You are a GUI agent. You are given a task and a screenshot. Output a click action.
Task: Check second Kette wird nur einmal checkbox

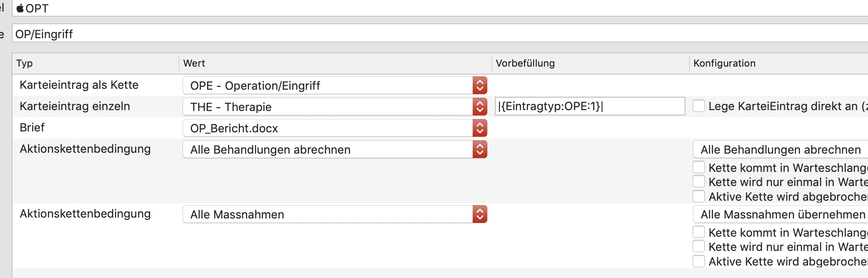click(699, 246)
